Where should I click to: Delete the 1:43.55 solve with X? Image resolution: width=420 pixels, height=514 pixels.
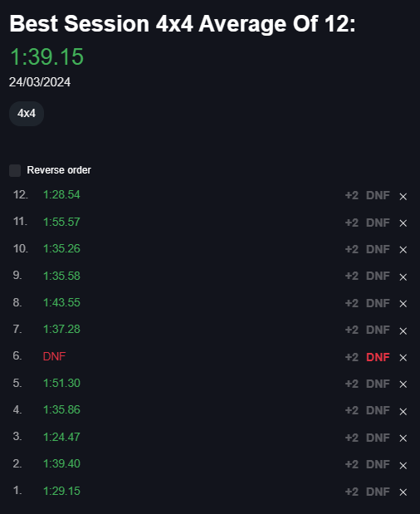(x=403, y=304)
